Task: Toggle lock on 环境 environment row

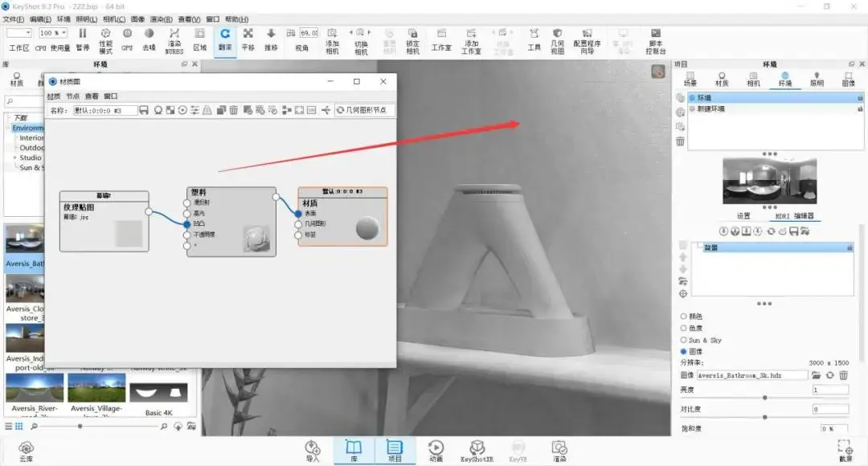Action: [860, 98]
